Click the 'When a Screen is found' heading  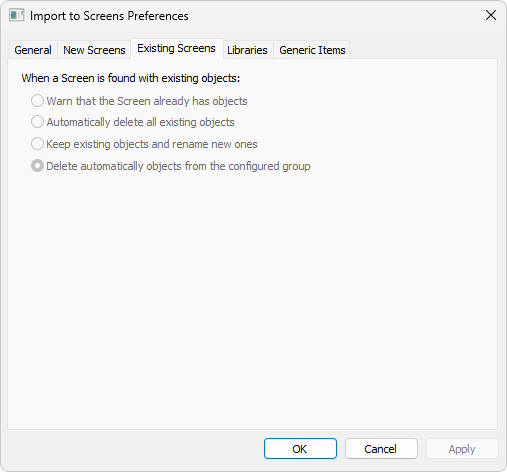pyautogui.click(x=131, y=78)
